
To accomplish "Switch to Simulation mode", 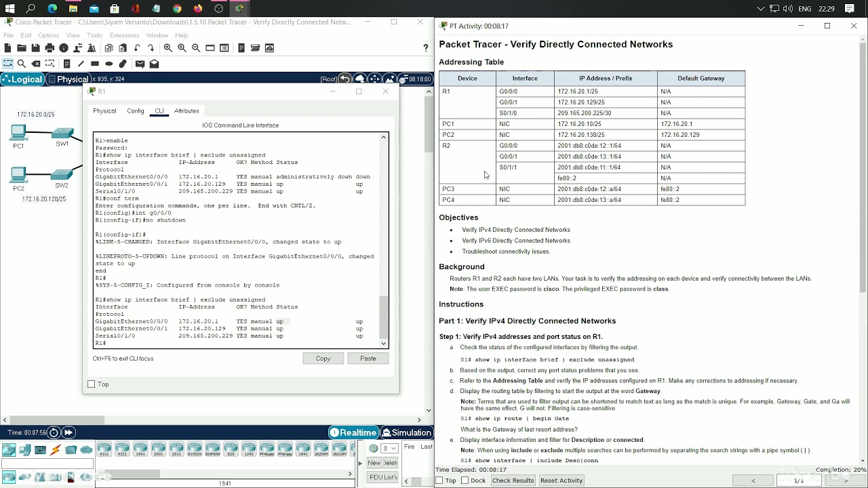I will (406, 432).
